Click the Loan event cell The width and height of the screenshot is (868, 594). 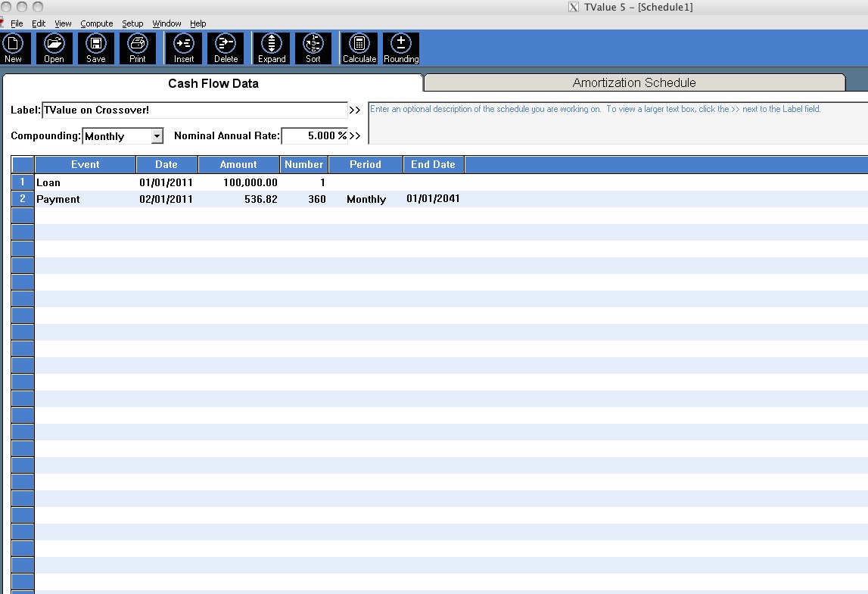click(x=86, y=182)
